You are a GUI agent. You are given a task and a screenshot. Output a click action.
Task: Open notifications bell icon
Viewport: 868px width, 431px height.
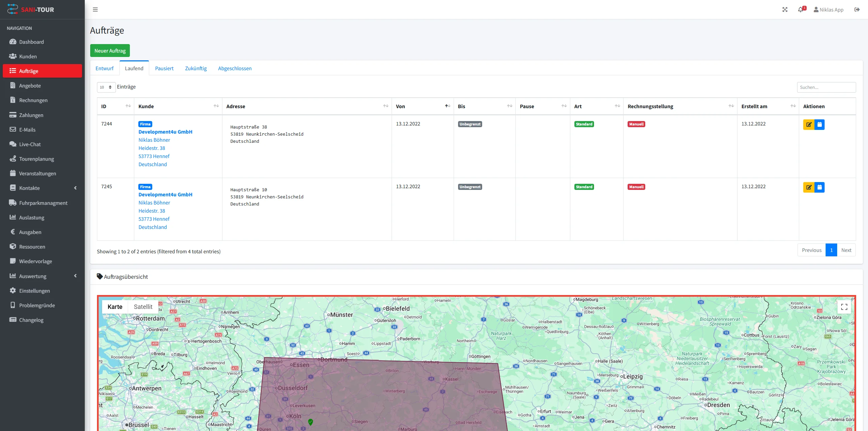pos(801,9)
